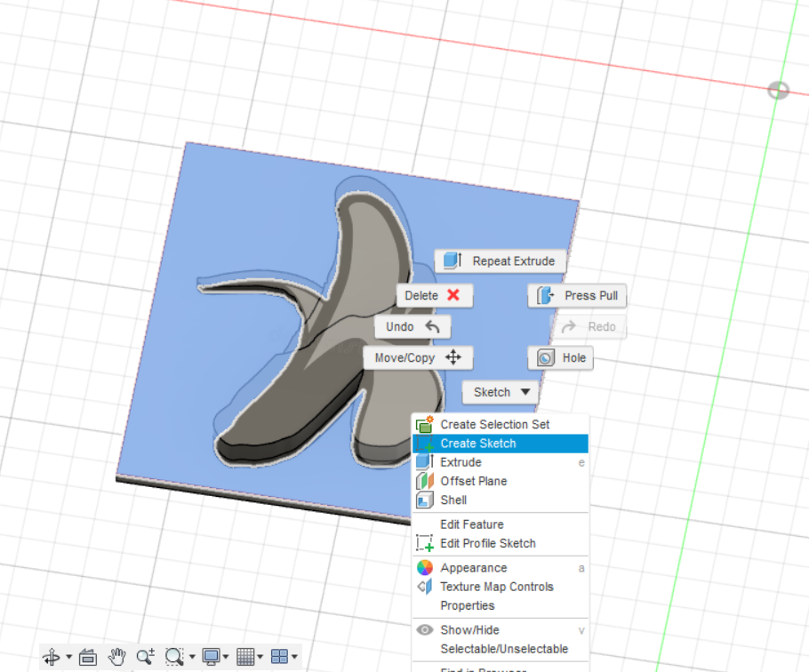Select Show/Hide in the context menu
Screen dimensions: 809x672
(501, 630)
